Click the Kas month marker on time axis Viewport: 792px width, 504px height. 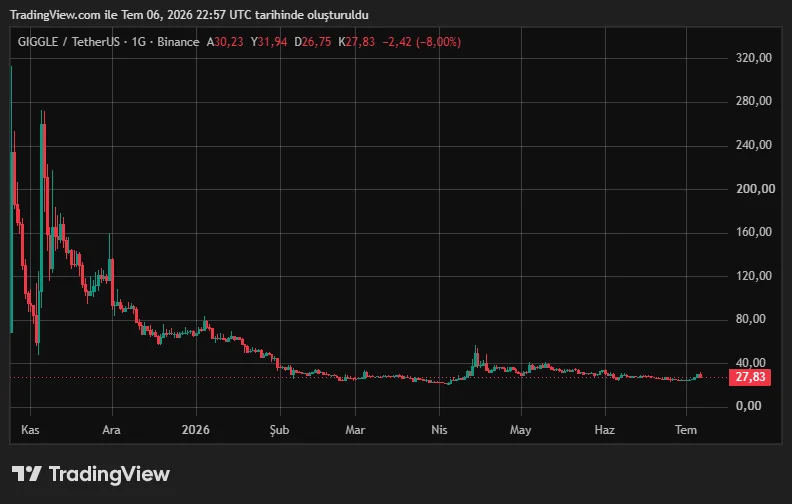click(x=30, y=430)
